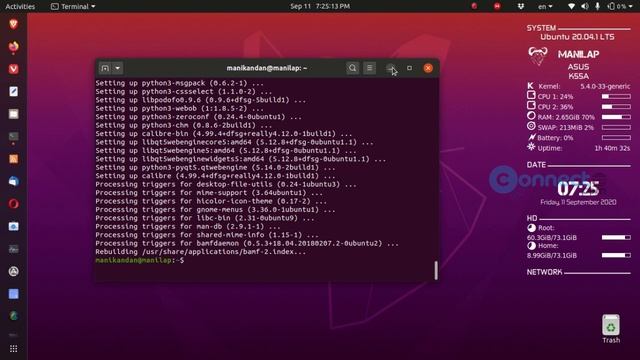Viewport: 640px width, 360px height.
Task: Maximize the terminal window
Action: point(409,68)
